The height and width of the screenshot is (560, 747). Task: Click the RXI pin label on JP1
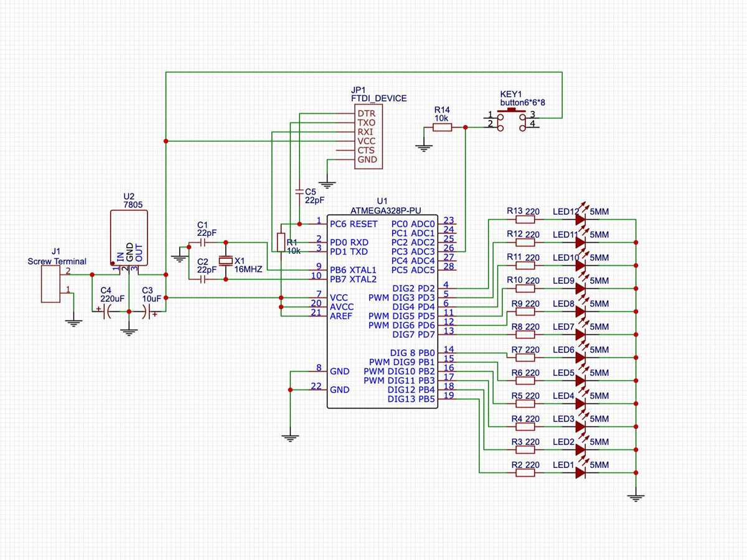[x=366, y=133]
